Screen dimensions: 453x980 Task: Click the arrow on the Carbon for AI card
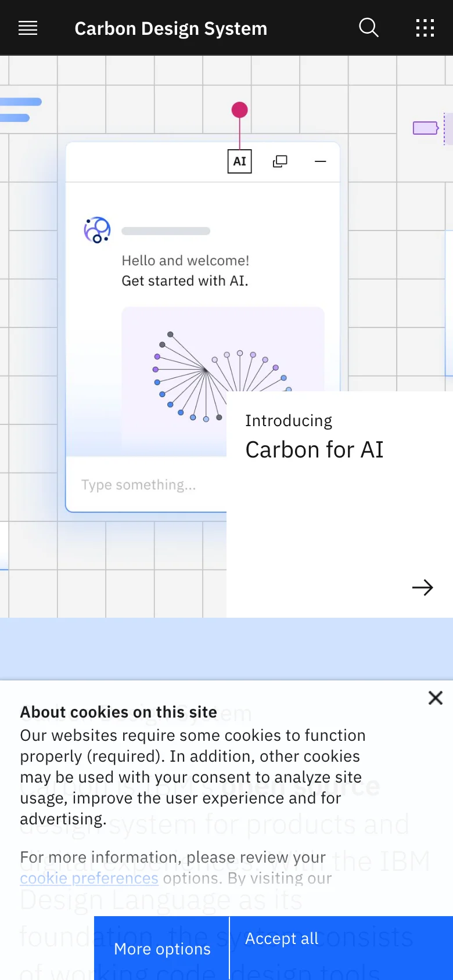[423, 588]
